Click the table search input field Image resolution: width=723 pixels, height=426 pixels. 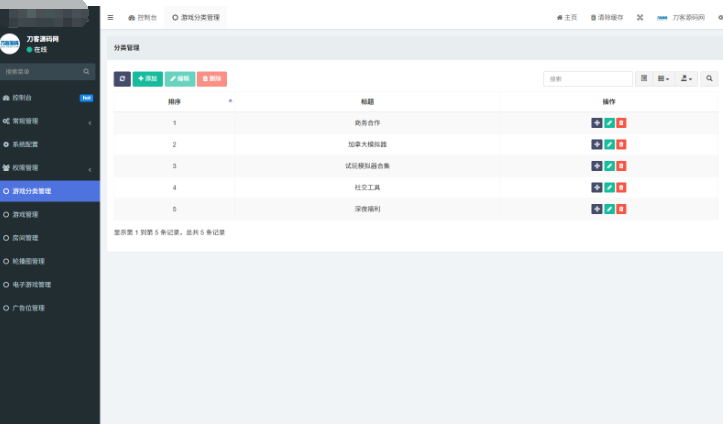tap(588, 78)
